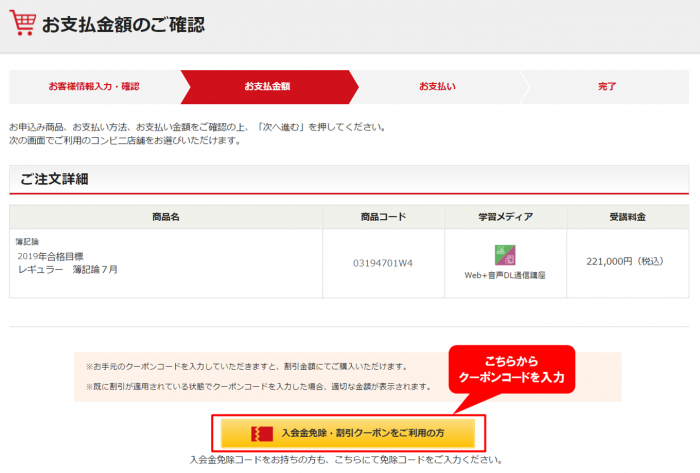Click the 商品名 column header
The width and height of the screenshot is (700, 473).
(166, 217)
